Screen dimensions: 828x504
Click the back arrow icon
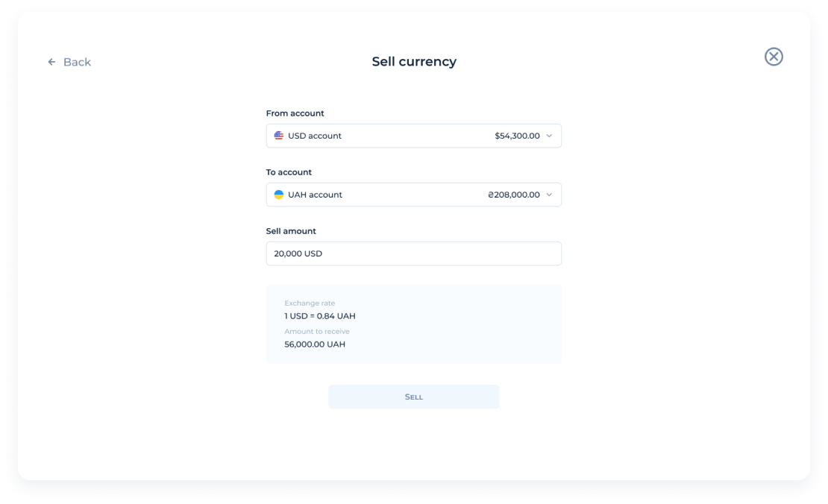[x=51, y=62]
